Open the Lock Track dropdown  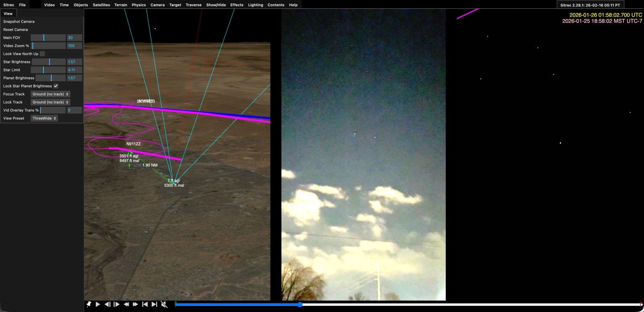click(x=50, y=102)
